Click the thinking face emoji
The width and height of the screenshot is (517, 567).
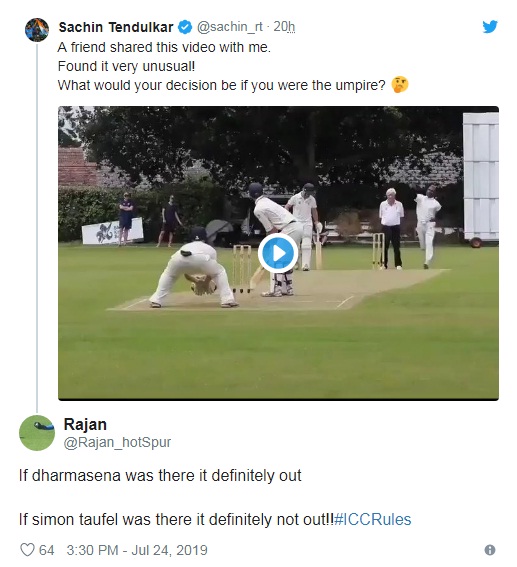(400, 85)
